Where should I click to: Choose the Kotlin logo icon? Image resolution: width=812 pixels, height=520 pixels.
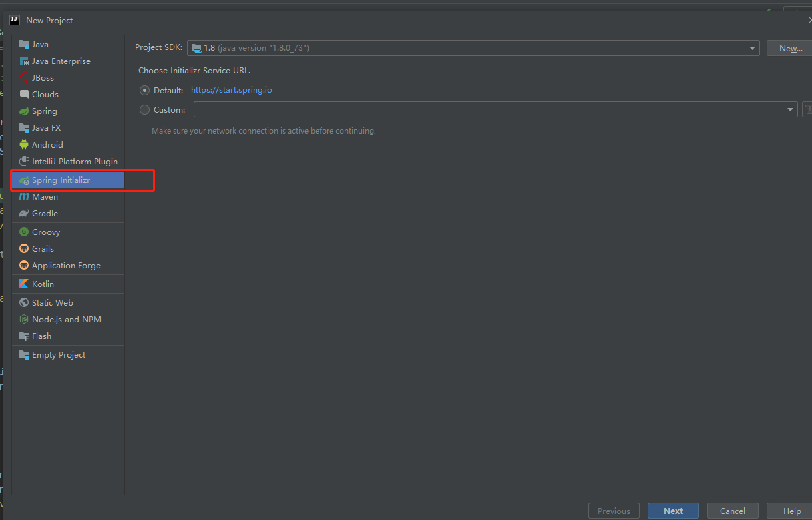tap(24, 284)
